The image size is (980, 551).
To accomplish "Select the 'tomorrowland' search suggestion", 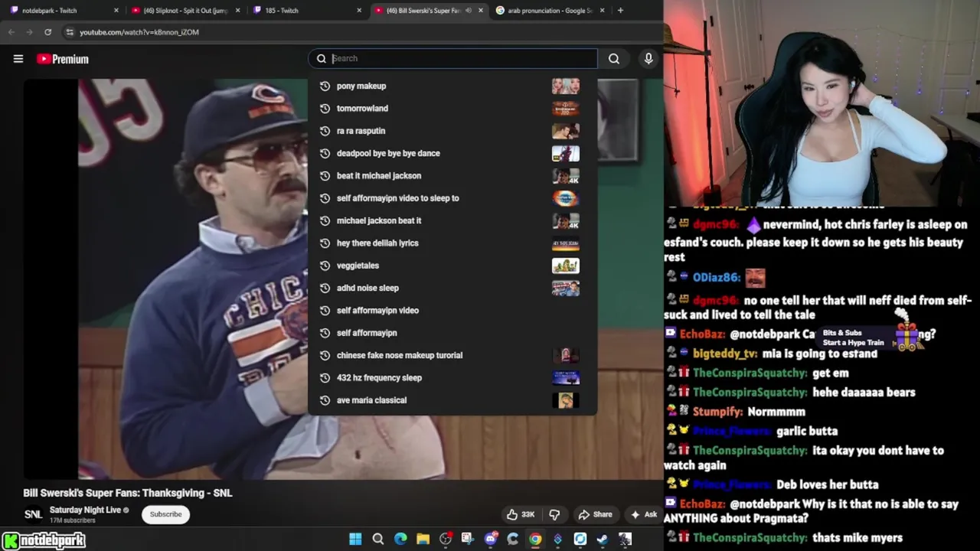I will pyautogui.click(x=452, y=109).
